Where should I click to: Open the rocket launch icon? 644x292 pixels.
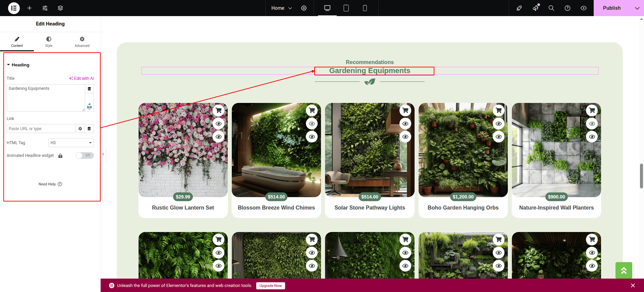point(519,8)
